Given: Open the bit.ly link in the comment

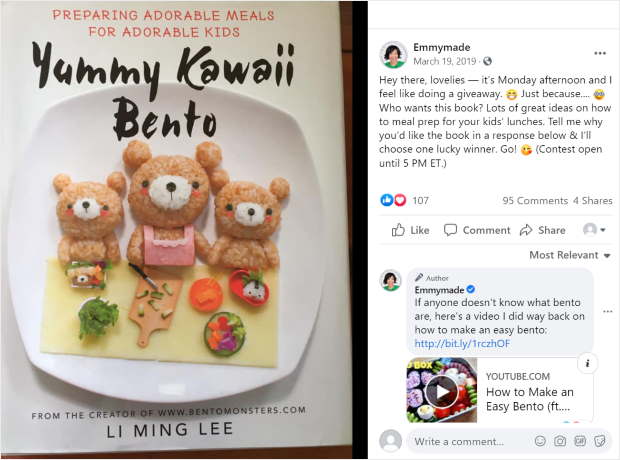Looking at the screenshot, I should (462, 343).
